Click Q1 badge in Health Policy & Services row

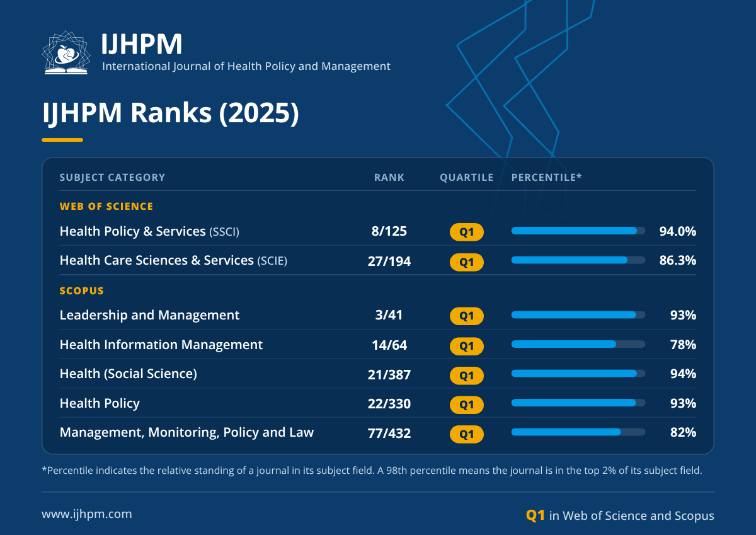point(467,232)
